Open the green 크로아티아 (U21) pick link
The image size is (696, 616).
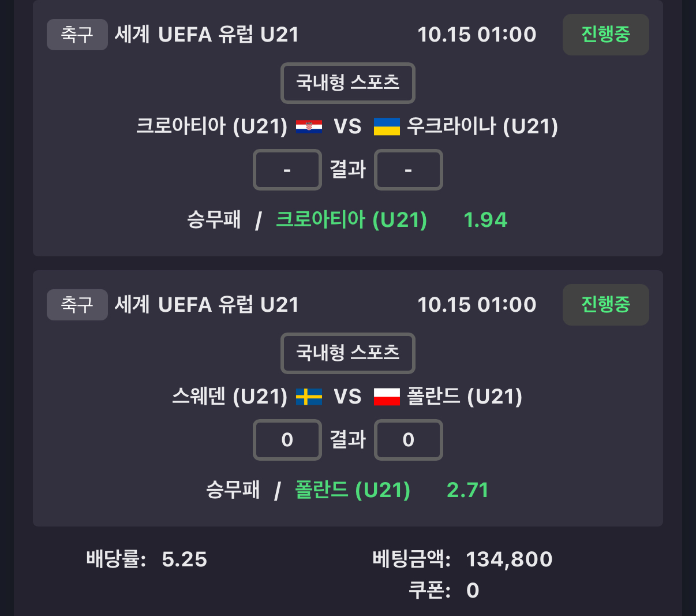coord(351,220)
